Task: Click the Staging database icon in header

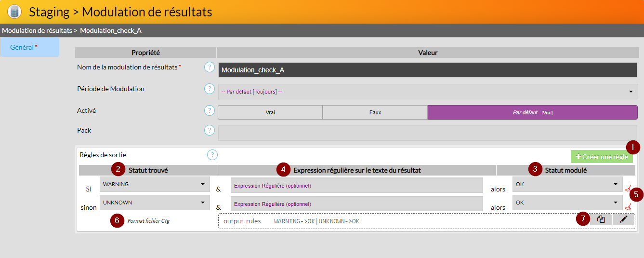Action: click(14, 12)
